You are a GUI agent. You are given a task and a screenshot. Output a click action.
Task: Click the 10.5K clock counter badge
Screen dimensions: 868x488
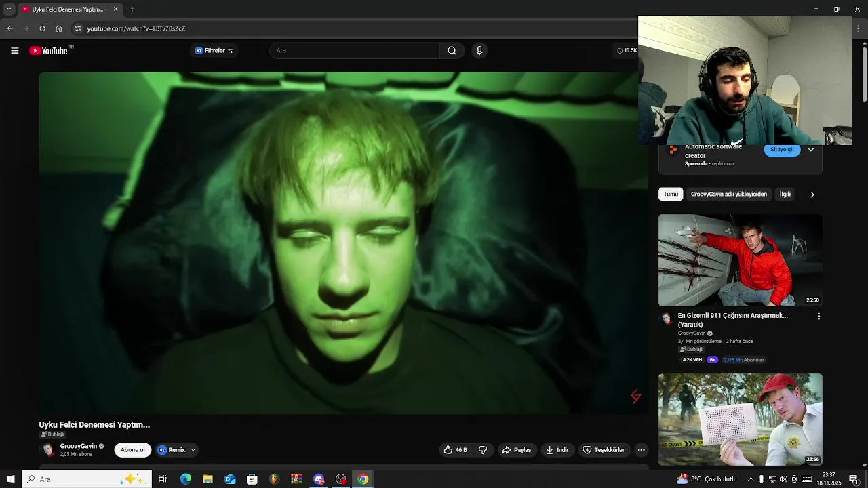point(627,51)
